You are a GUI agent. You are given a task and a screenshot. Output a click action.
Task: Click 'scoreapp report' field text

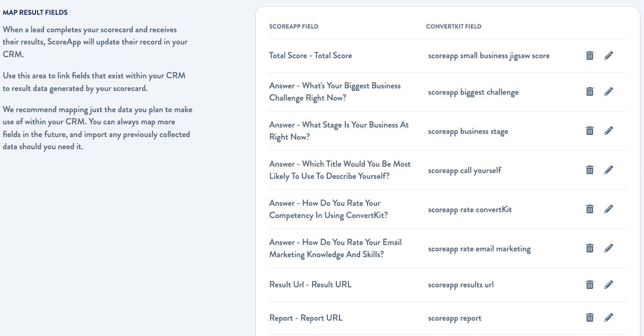pyautogui.click(x=455, y=318)
